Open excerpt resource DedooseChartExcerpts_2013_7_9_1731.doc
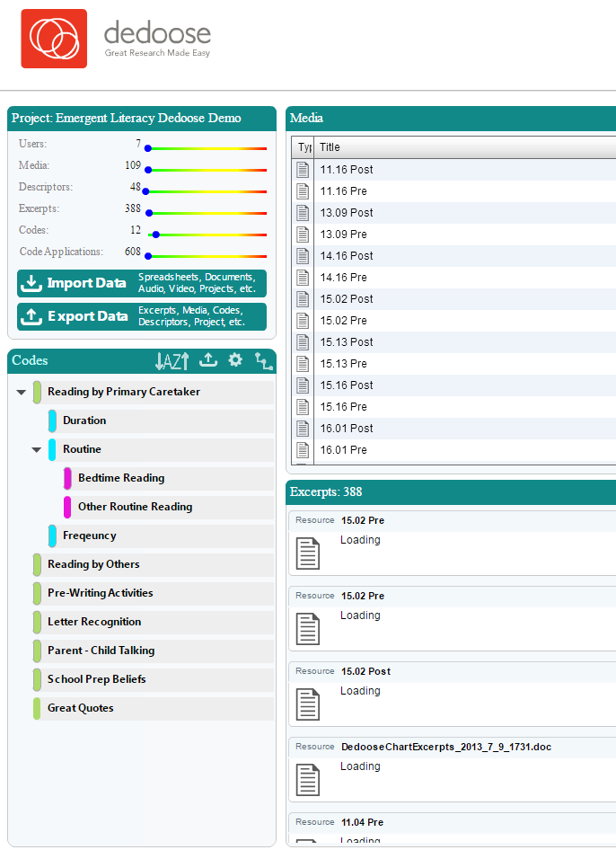Viewport: 616px width, 850px height. point(446,747)
